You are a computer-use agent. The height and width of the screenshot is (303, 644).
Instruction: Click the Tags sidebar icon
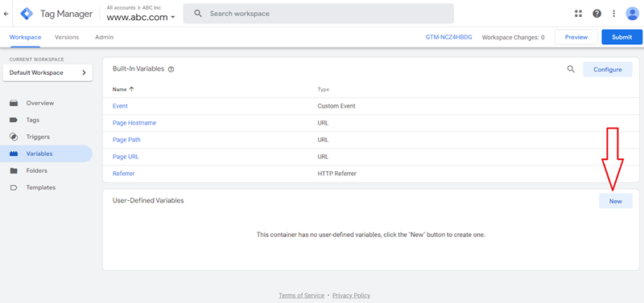(14, 120)
